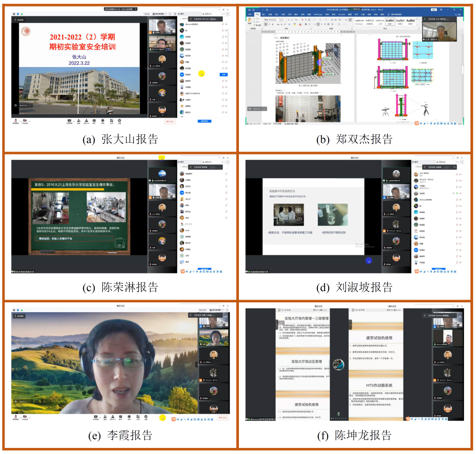Screen dimensions: 476x454
Task: Open Invite icon in panel (a) meeting toolbar
Action: click(x=79, y=121)
